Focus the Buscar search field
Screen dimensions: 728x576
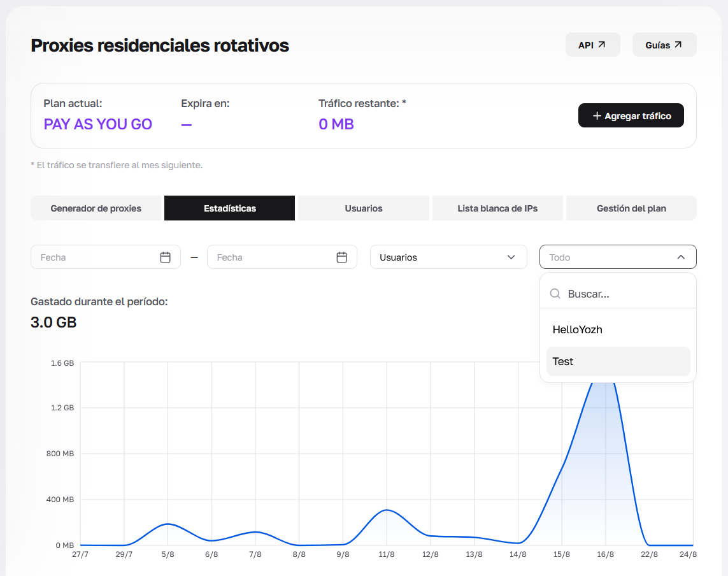tap(618, 294)
